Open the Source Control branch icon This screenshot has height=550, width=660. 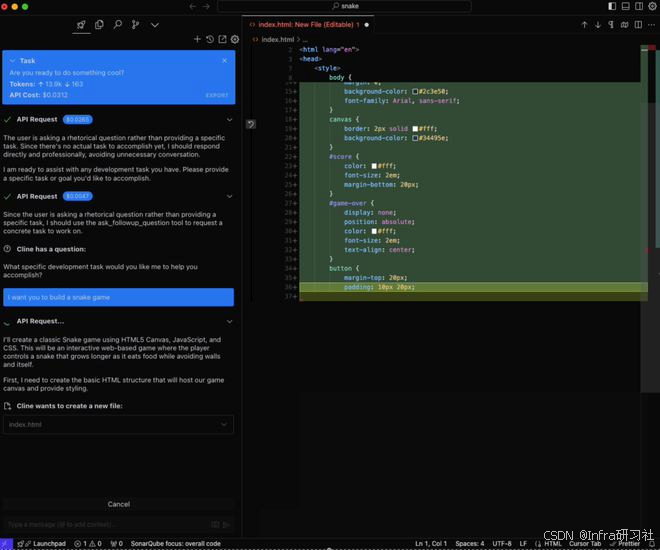pyautogui.click(x=135, y=25)
